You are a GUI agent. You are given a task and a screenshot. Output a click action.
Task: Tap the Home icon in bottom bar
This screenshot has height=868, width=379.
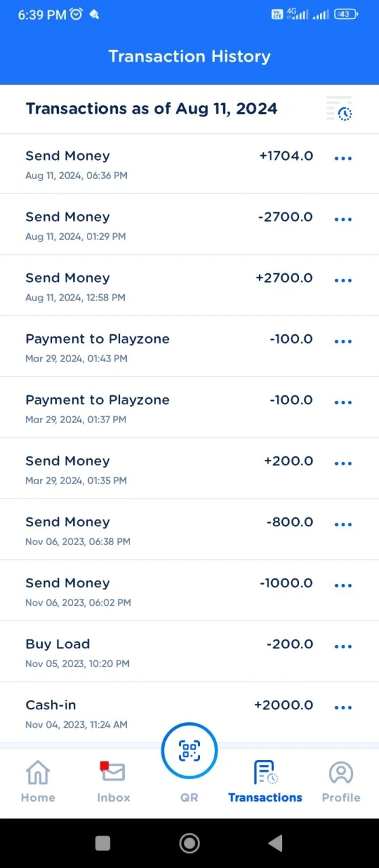(x=38, y=772)
